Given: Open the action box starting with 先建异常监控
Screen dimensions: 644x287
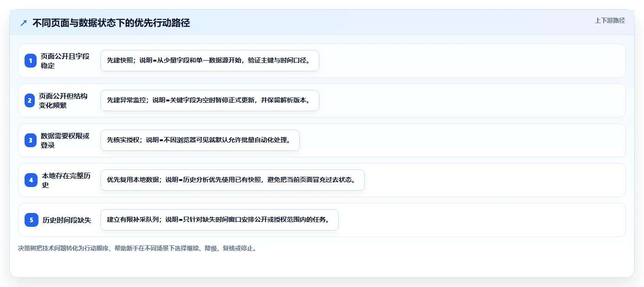Looking at the screenshot, I should 210,100.
